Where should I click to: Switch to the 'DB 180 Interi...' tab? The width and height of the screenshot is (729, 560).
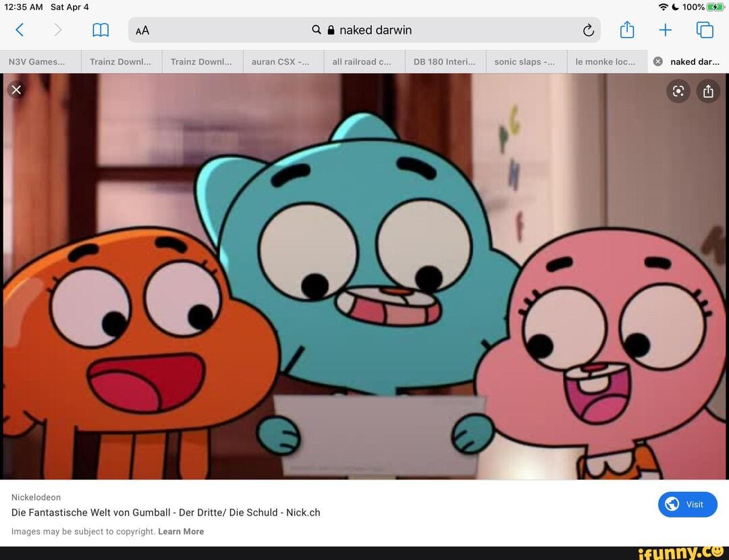click(445, 62)
